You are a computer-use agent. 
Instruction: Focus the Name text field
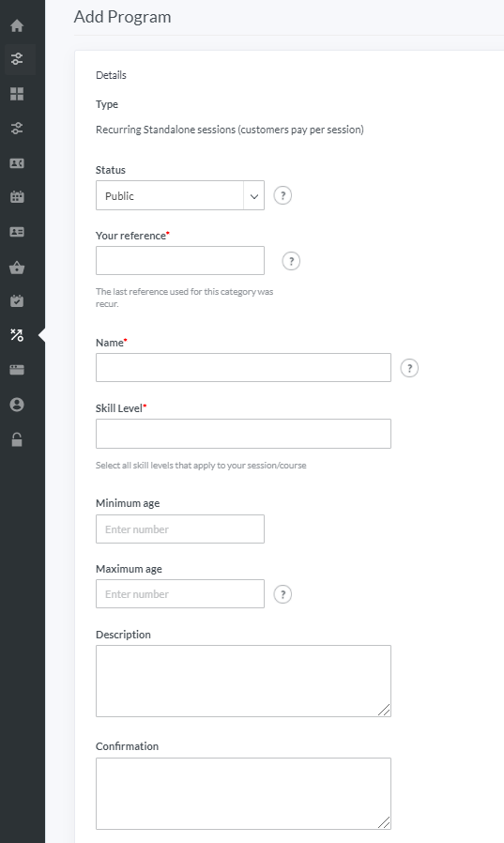point(243,368)
